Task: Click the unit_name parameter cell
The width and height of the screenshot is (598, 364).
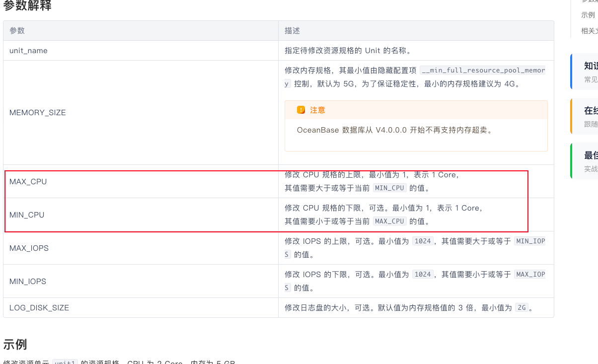Action: pyautogui.click(x=141, y=51)
